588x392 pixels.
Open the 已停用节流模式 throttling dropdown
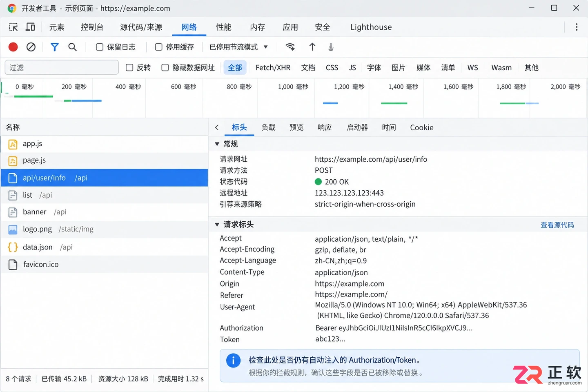coord(238,47)
